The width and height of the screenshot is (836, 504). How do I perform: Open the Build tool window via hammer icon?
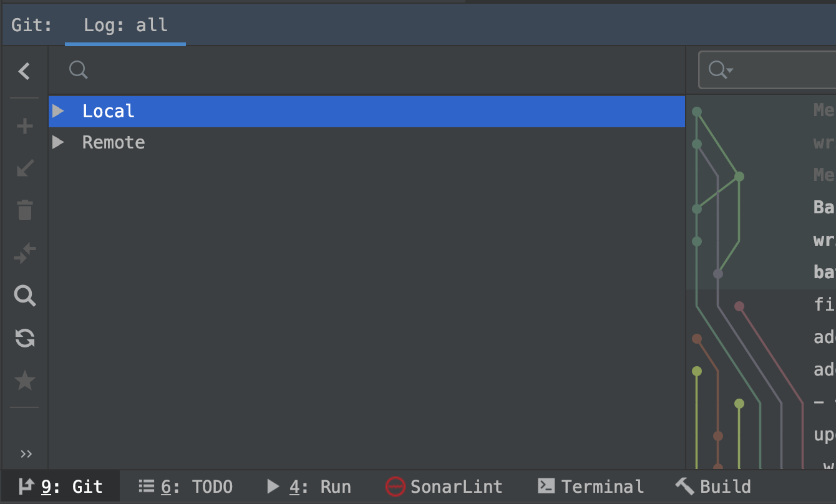712,486
